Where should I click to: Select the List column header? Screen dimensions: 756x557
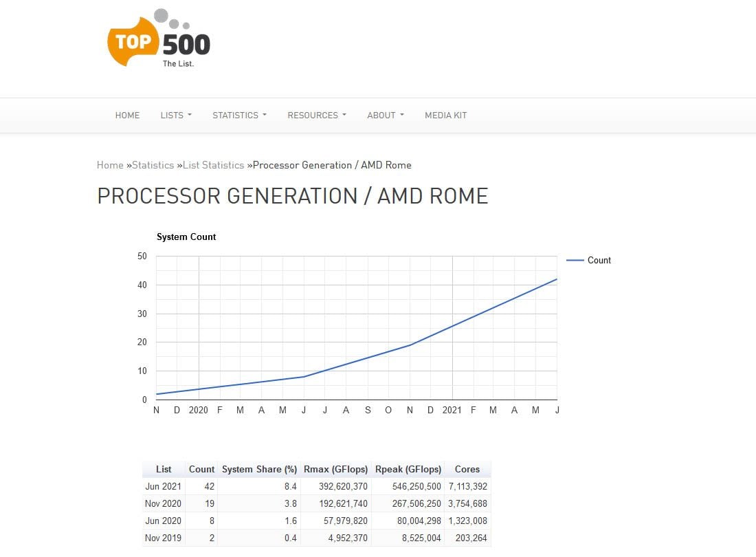(x=164, y=469)
